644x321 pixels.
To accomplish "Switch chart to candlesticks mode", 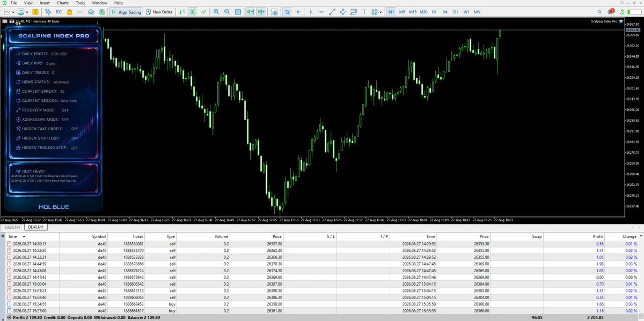I will pos(193,12).
